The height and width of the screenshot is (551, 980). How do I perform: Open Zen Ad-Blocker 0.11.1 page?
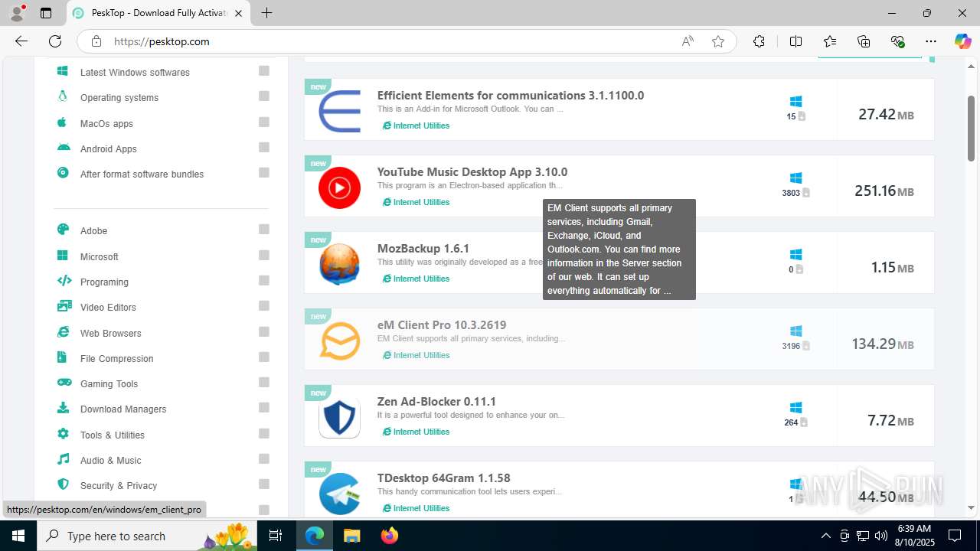pos(436,402)
